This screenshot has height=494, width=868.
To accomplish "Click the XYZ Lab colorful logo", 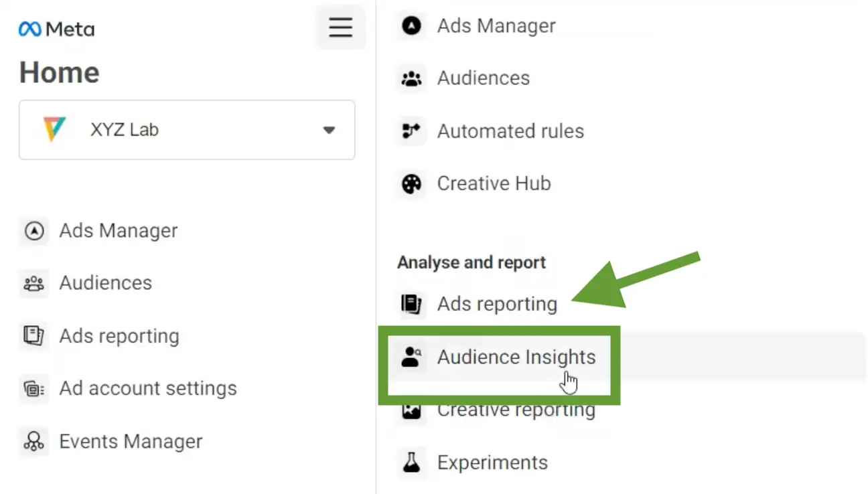I will point(54,129).
